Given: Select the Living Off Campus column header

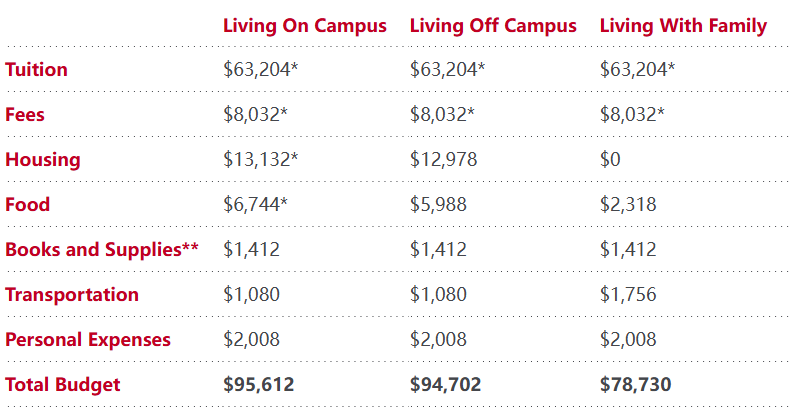Looking at the screenshot, I should pyautogui.click(x=493, y=26).
